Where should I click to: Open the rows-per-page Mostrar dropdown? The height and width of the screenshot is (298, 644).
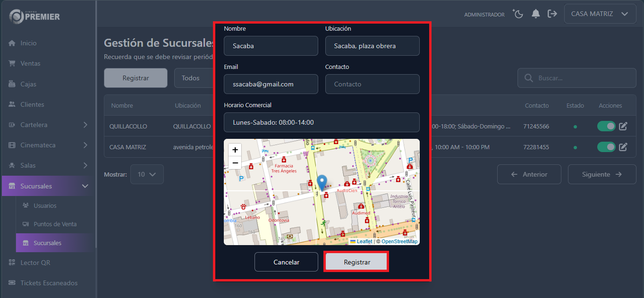(x=147, y=174)
